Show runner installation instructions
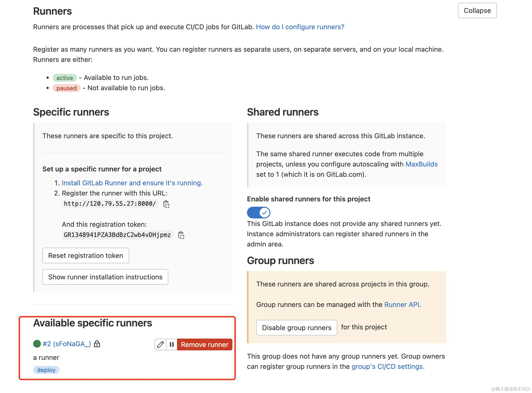The image size is (532, 393). (x=105, y=277)
